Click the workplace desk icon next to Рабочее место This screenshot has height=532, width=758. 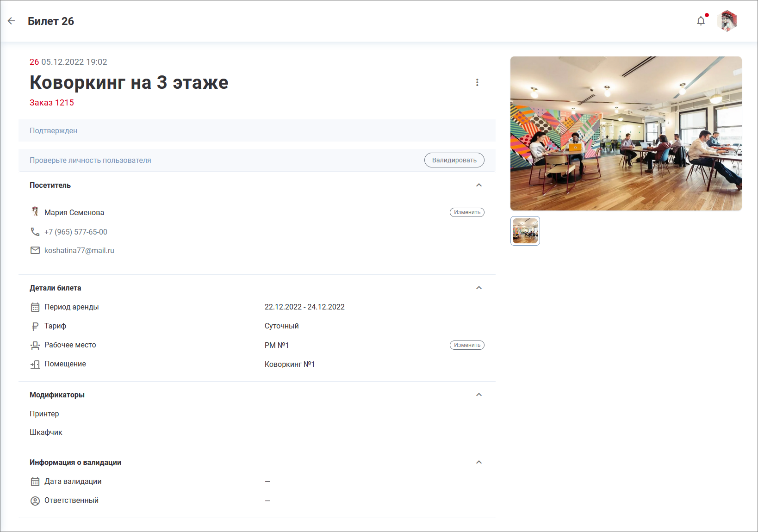(35, 345)
